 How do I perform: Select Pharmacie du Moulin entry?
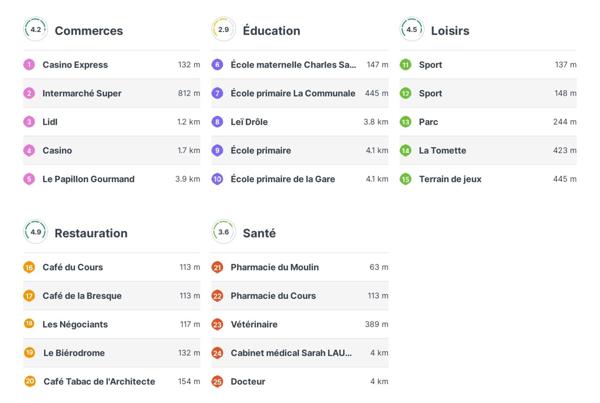[x=274, y=267]
